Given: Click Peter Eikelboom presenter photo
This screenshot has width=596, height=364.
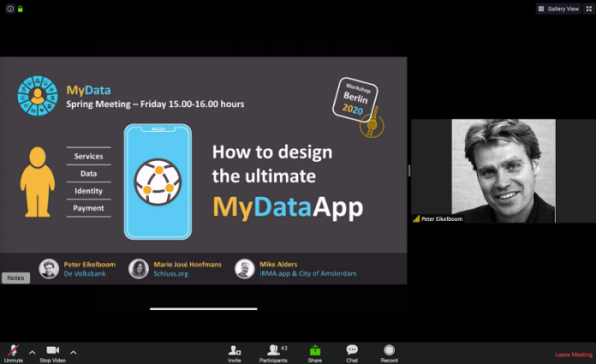Looking at the screenshot, I should (x=49, y=268).
